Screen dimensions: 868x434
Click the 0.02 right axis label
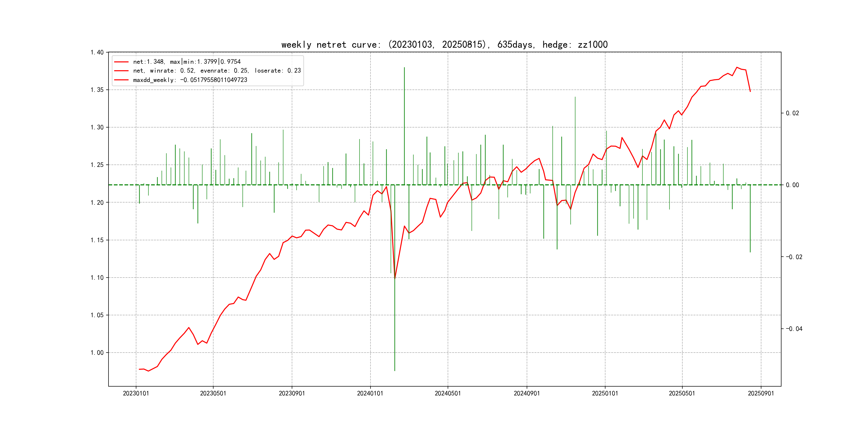click(x=792, y=113)
